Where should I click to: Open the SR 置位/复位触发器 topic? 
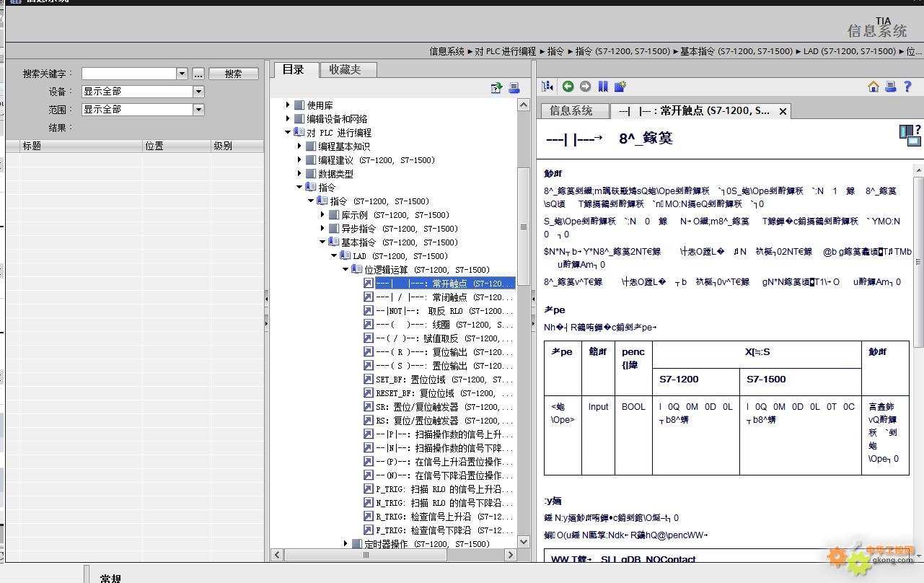pos(444,407)
